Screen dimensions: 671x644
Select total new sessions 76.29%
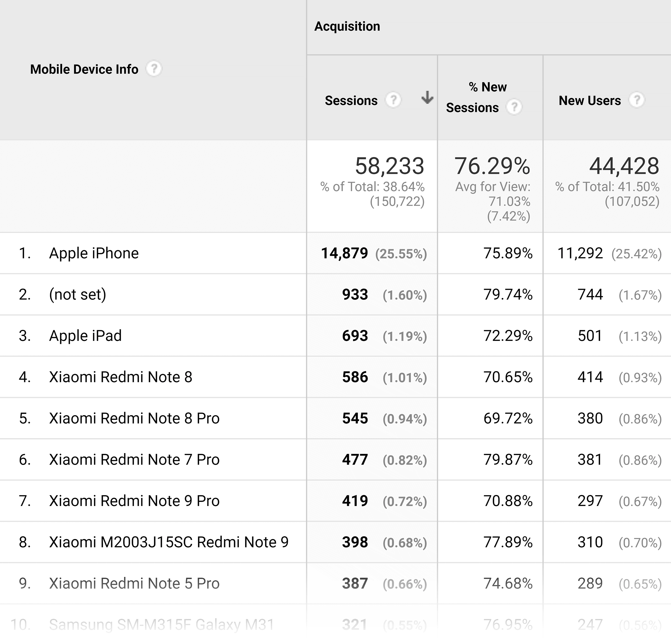tap(492, 166)
